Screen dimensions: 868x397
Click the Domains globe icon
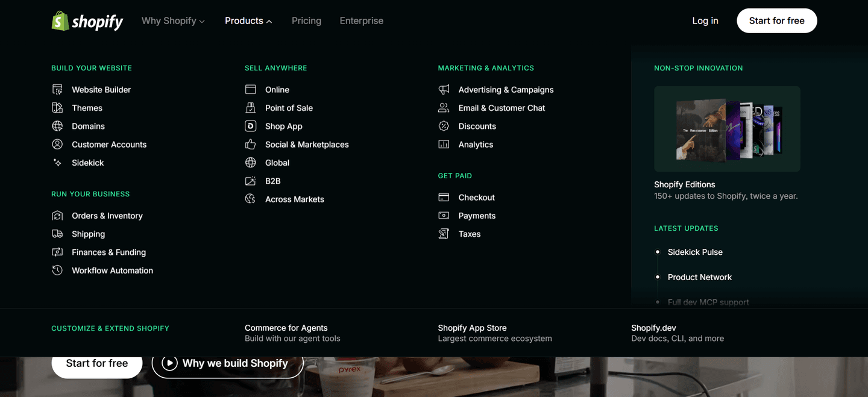[57, 126]
